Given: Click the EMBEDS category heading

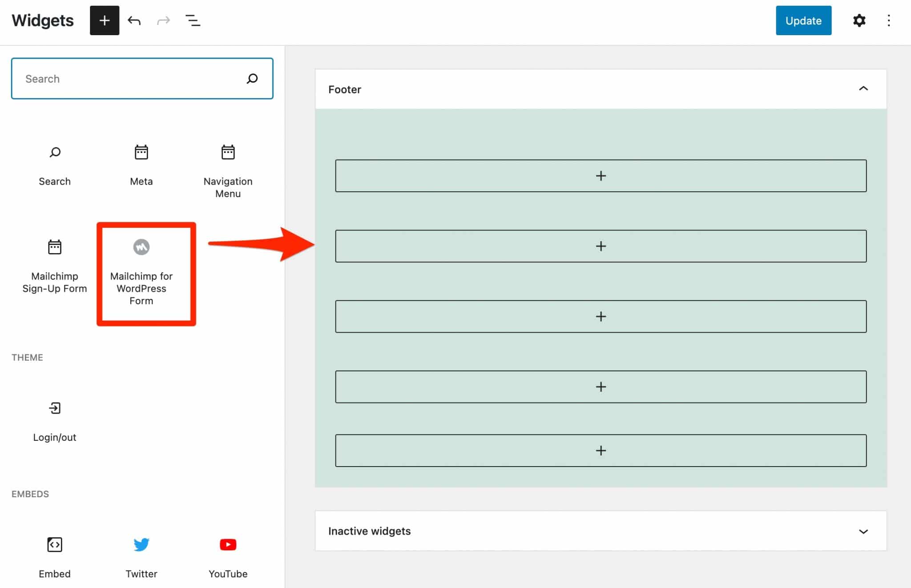Looking at the screenshot, I should tap(30, 494).
